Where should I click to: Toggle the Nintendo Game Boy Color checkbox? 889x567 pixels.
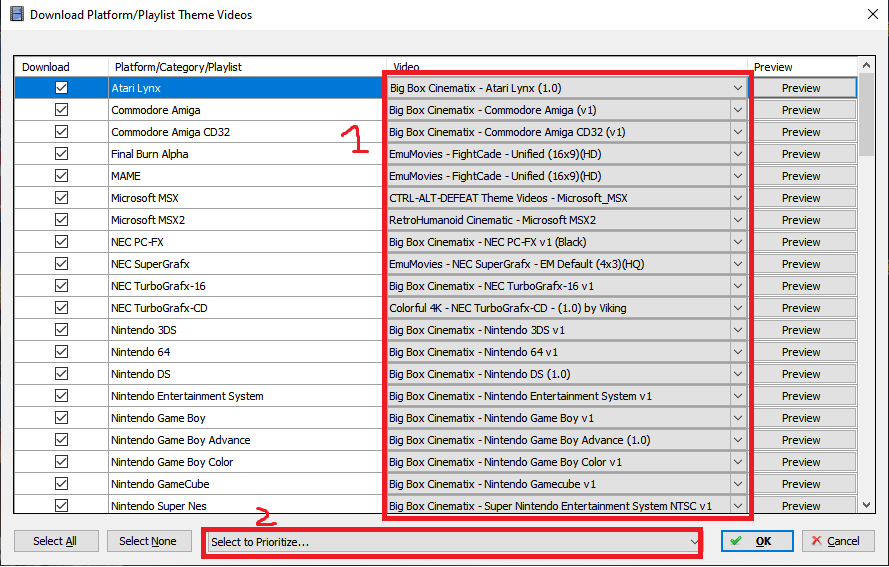[61, 462]
